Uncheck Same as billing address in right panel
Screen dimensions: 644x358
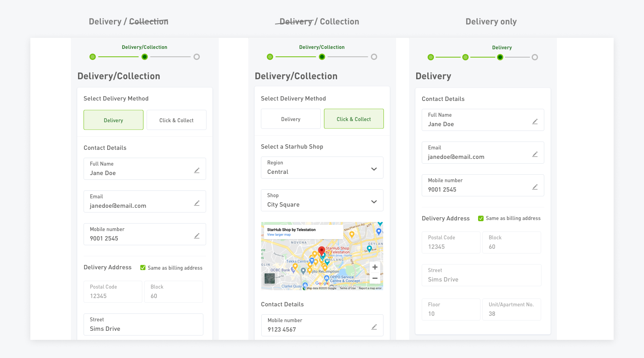pyautogui.click(x=481, y=218)
